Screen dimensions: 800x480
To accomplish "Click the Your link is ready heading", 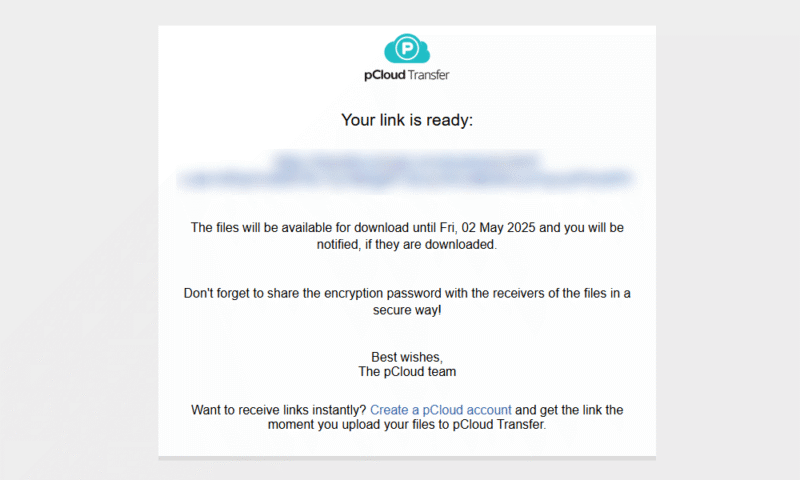I will pos(407,120).
